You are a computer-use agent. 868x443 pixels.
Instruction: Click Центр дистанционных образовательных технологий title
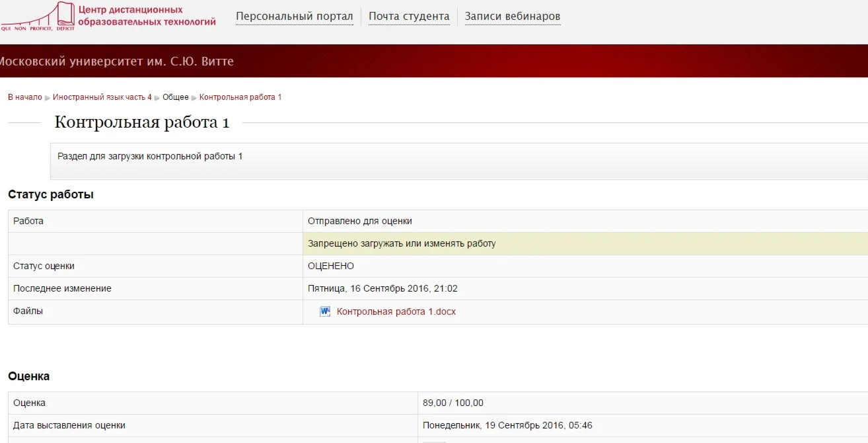click(x=147, y=16)
